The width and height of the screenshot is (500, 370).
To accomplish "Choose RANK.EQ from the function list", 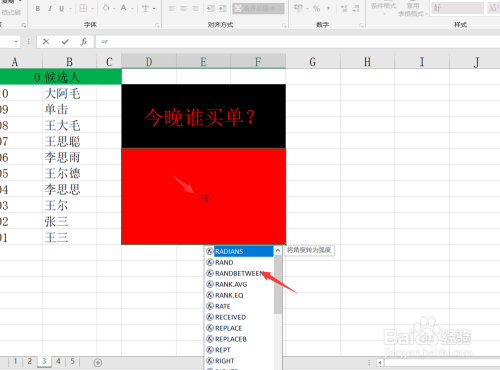I will click(x=240, y=295).
